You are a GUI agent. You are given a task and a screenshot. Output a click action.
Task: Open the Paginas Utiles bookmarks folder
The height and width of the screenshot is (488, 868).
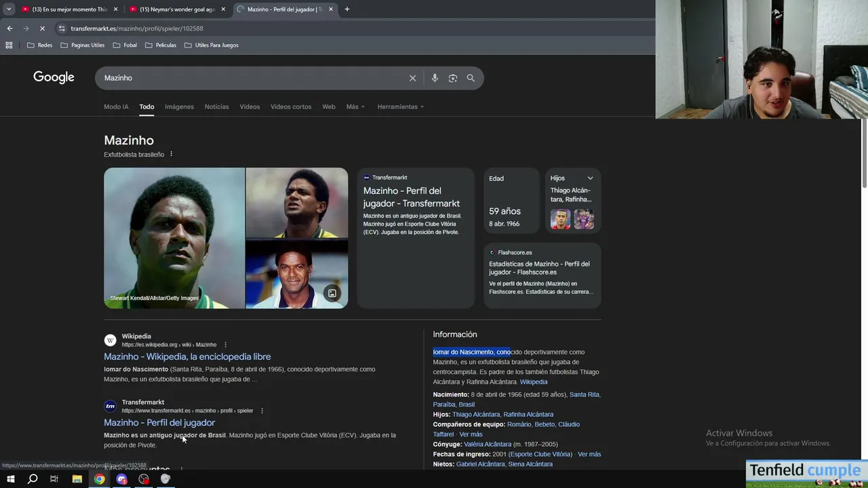tap(82, 45)
